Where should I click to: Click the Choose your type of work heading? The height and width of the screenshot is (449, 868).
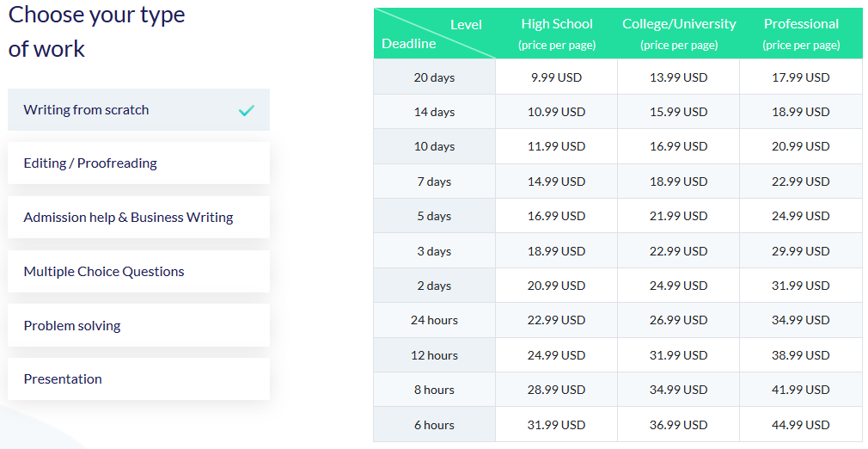[97, 32]
